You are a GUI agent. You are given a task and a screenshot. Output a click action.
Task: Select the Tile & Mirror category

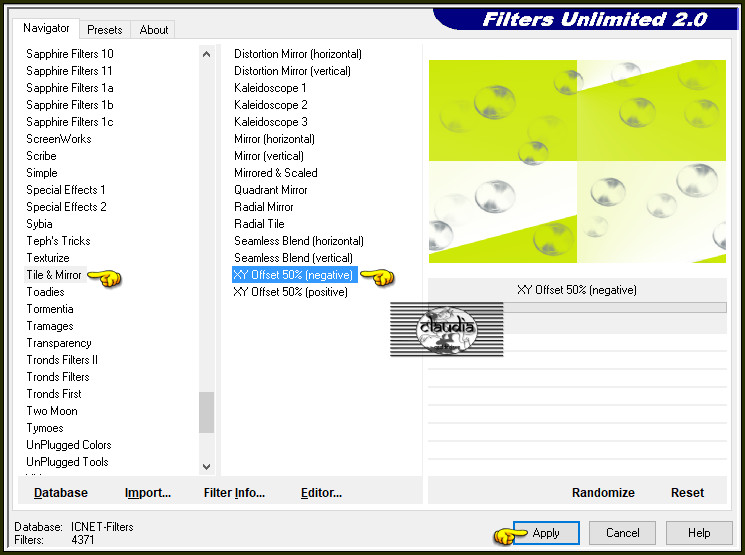coord(54,275)
